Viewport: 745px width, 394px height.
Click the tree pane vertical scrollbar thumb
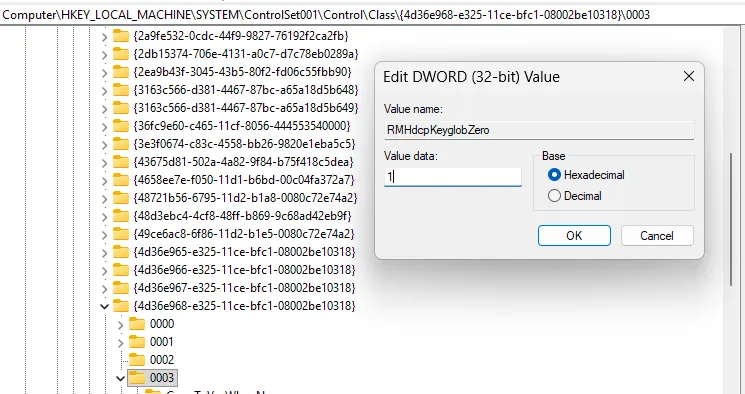pos(732,219)
